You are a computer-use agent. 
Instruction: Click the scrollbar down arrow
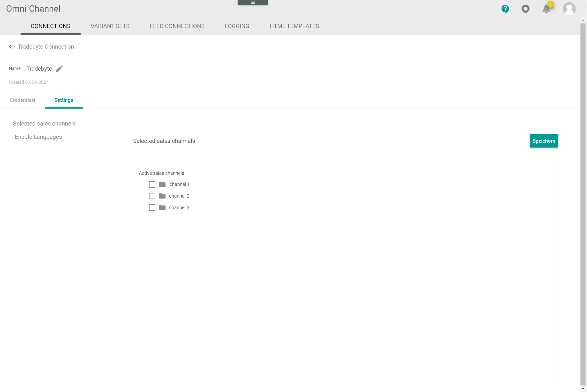coord(583,389)
